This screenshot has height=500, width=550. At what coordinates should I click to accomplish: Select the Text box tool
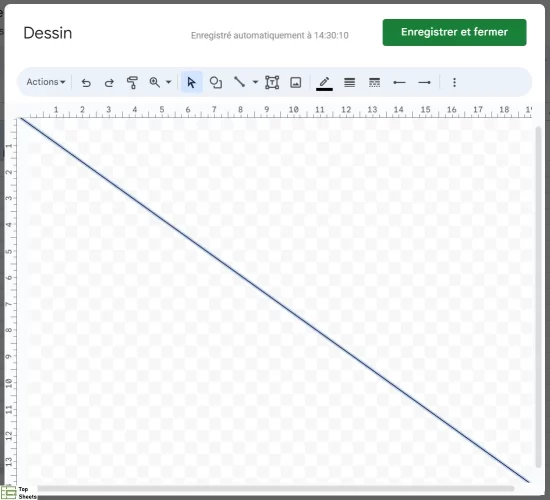click(x=272, y=82)
